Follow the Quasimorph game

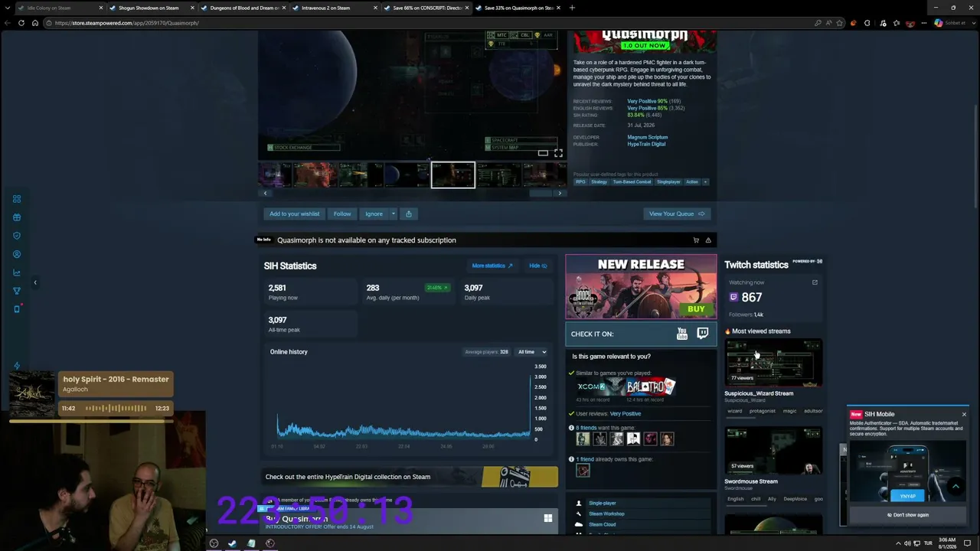(x=342, y=214)
